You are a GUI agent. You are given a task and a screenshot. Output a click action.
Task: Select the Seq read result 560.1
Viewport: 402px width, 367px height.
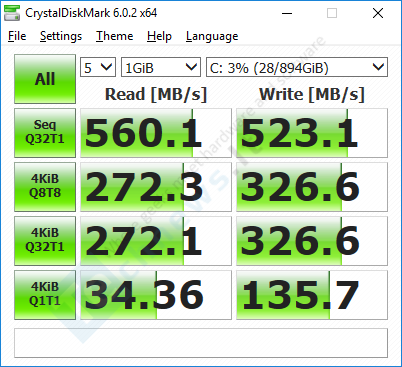(x=156, y=133)
